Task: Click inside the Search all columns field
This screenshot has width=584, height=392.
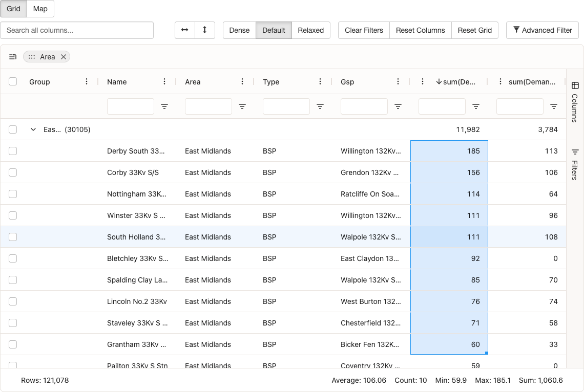Action: point(77,30)
